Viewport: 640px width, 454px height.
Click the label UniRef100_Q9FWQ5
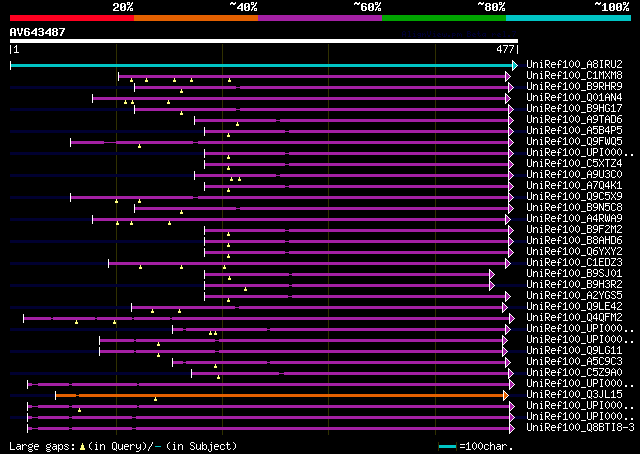coord(574,142)
